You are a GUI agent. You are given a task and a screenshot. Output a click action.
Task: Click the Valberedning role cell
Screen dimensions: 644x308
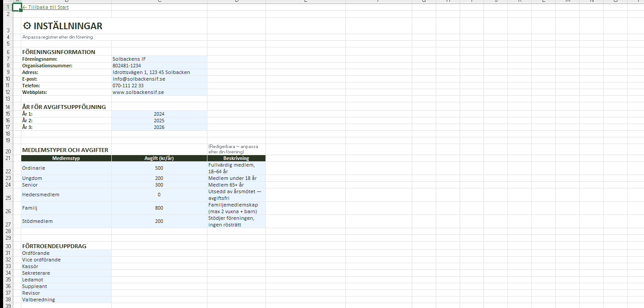point(66,300)
